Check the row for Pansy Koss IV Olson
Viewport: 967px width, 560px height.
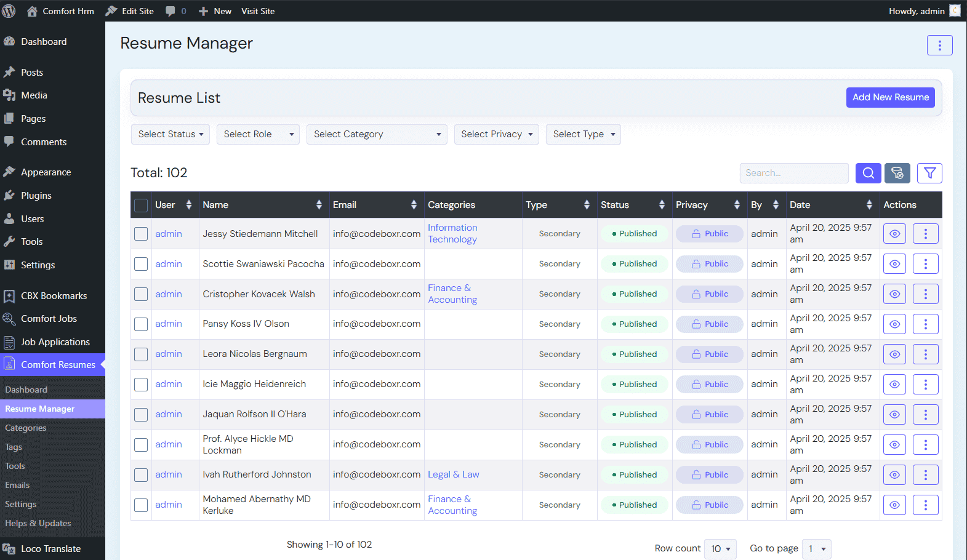pyautogui.click(x=141, y=324)
